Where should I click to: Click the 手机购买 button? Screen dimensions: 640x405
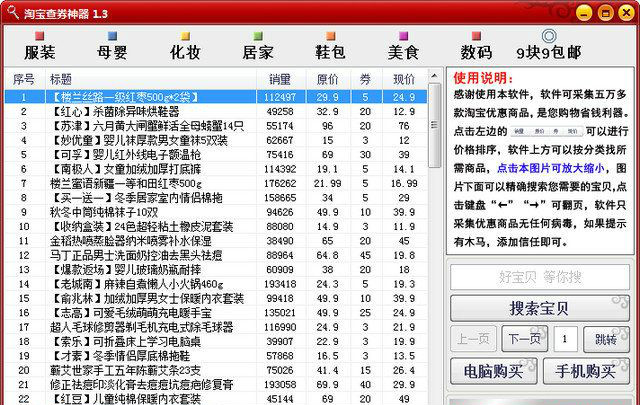click(x=586, y=371)
